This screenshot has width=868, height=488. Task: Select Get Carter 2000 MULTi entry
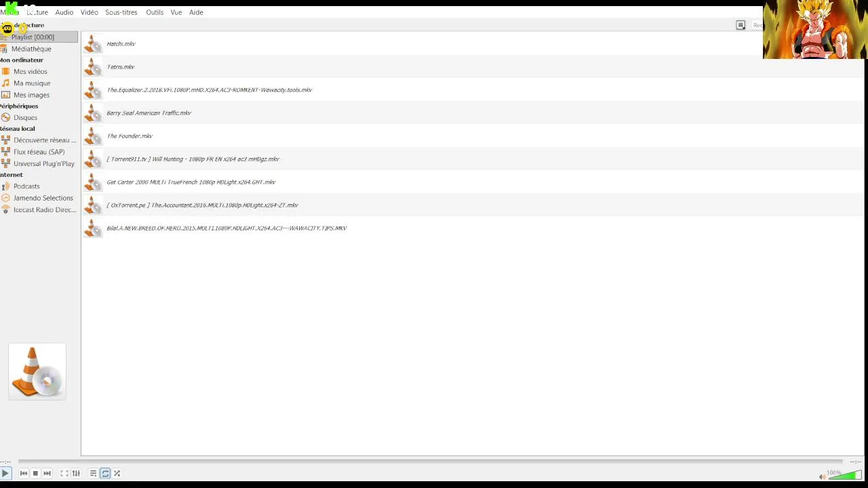(x=473, y=182)
